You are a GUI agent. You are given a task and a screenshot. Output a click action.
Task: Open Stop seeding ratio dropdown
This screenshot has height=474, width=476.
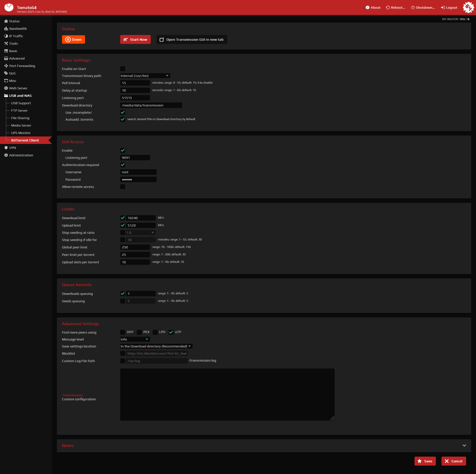tap(140, 233)
